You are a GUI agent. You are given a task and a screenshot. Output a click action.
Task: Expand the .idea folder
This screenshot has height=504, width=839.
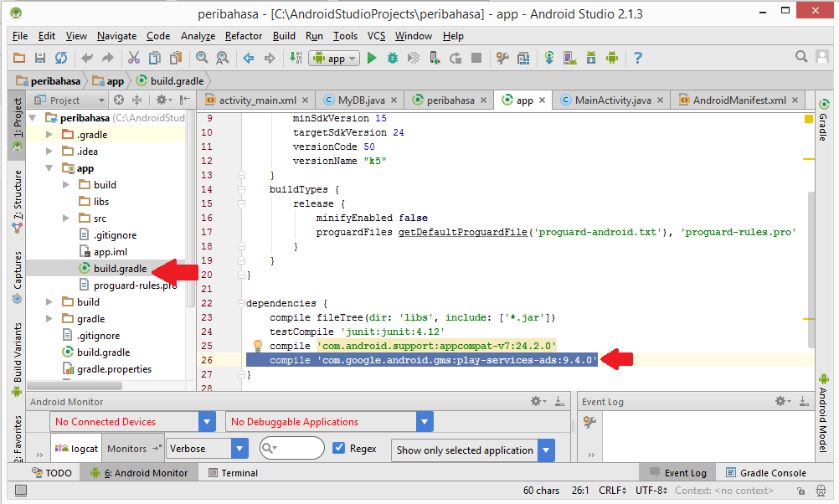[x=49, y=152]
